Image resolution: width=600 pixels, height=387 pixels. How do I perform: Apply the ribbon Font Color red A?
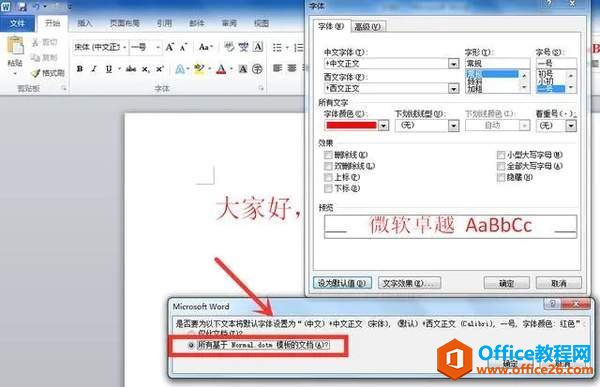click(221, 69)
